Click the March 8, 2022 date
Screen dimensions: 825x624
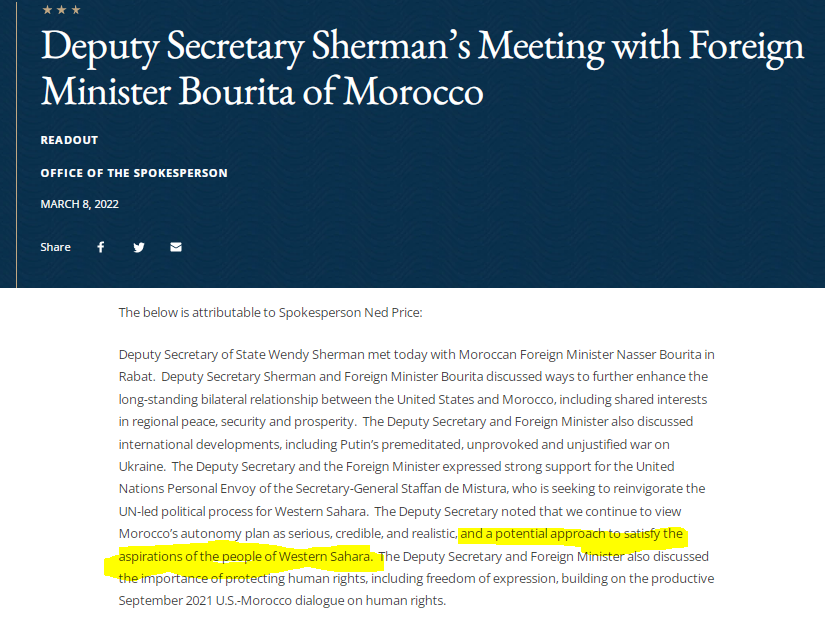coord(79,204)
